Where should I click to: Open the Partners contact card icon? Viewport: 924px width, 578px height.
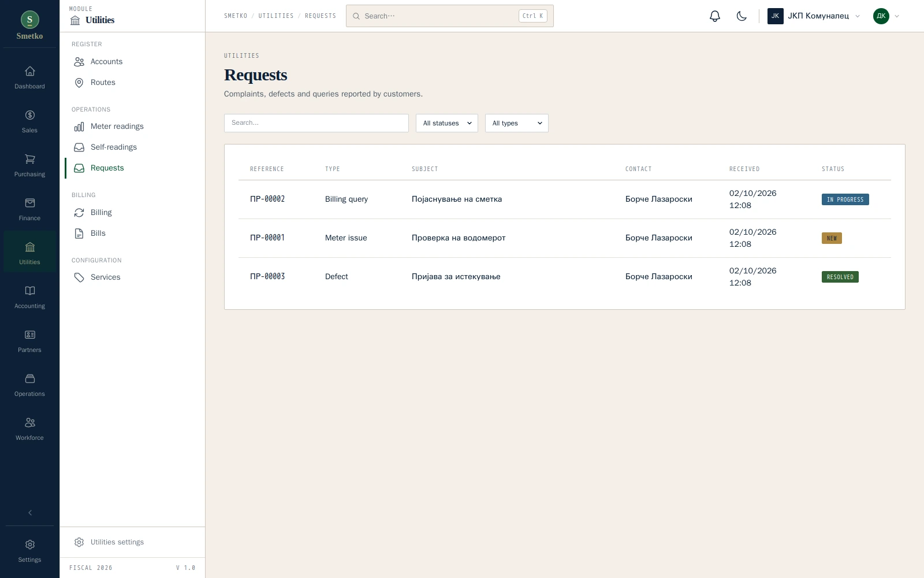coord(29,335)
